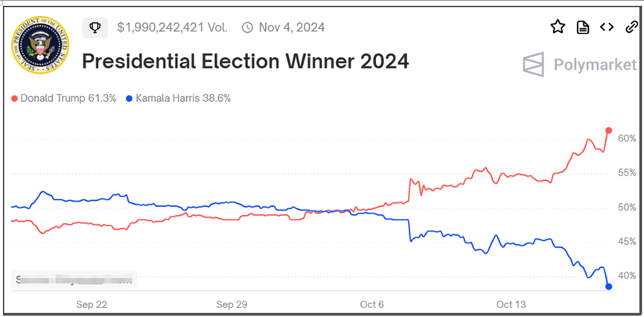This screenshot has width=644, height=317.
Task: Click the Sep 22 date on the time axis
Action: pos(92,304)
